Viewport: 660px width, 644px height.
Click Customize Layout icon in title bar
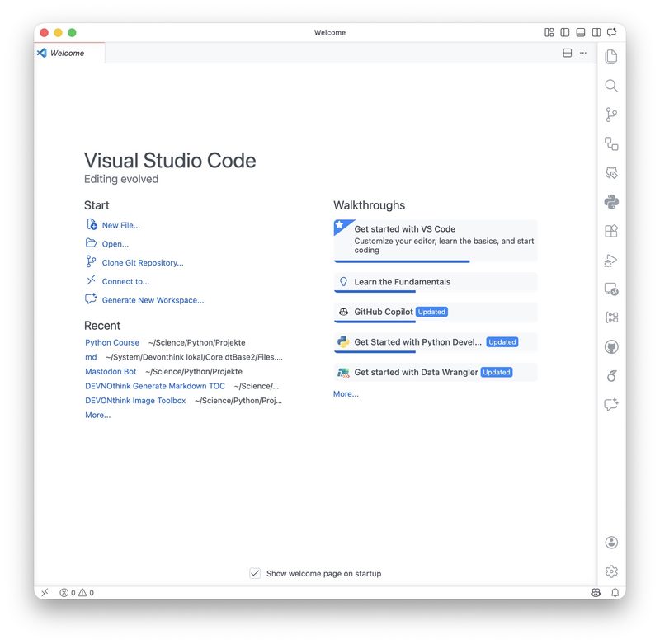coord(549,32)
